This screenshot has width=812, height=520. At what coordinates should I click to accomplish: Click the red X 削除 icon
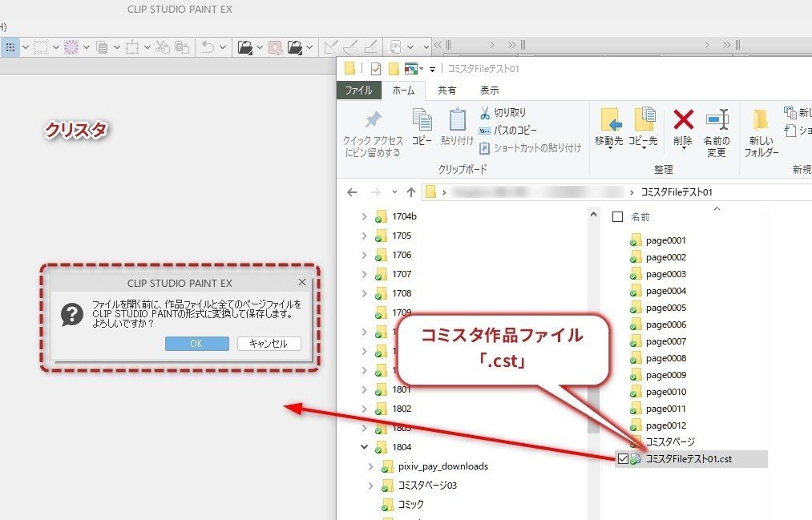pyautogui.click(x=683, y=120)
